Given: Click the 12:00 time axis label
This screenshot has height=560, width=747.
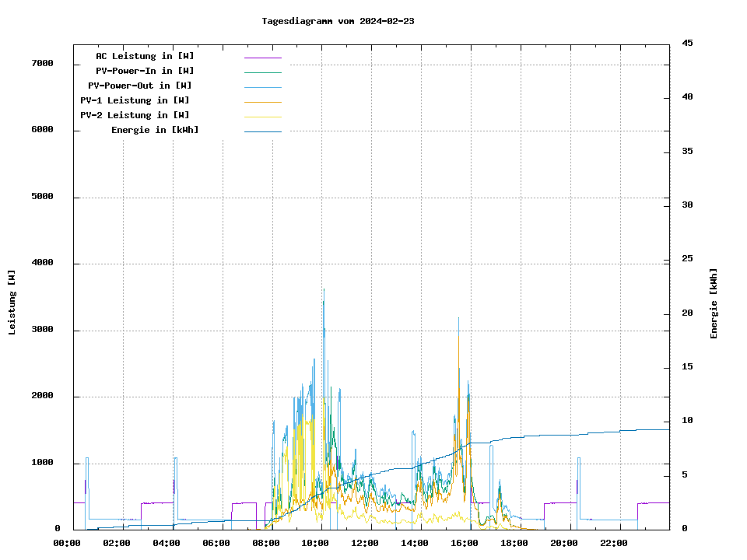Looking at the screenshot, I should pyautogui.click(x=365, y=544).
